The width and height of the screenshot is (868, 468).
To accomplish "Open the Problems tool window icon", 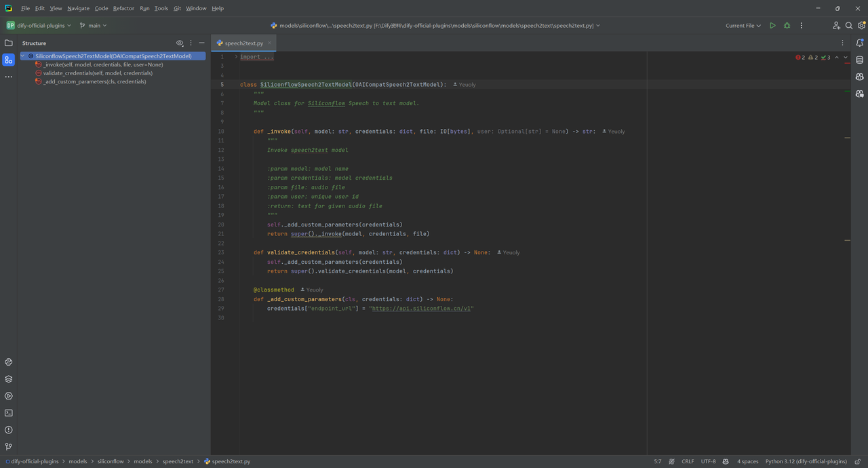I will point(8,430).
